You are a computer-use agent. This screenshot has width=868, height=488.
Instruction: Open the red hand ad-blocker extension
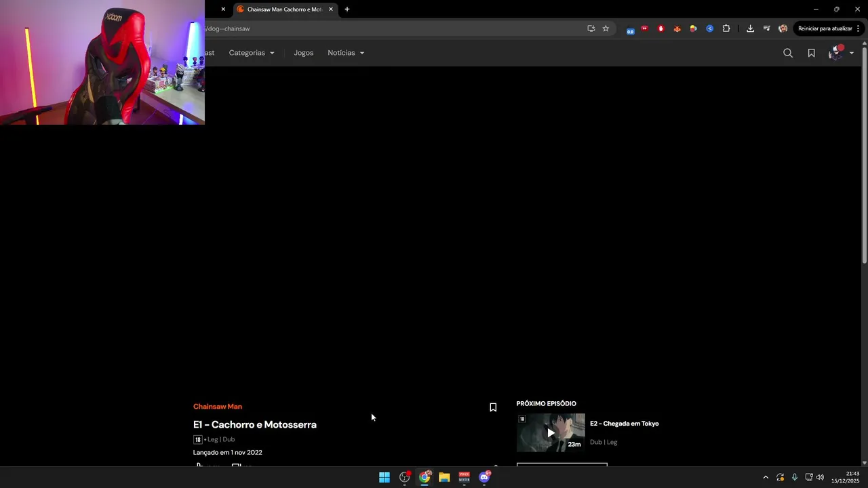tap(660, 28)
